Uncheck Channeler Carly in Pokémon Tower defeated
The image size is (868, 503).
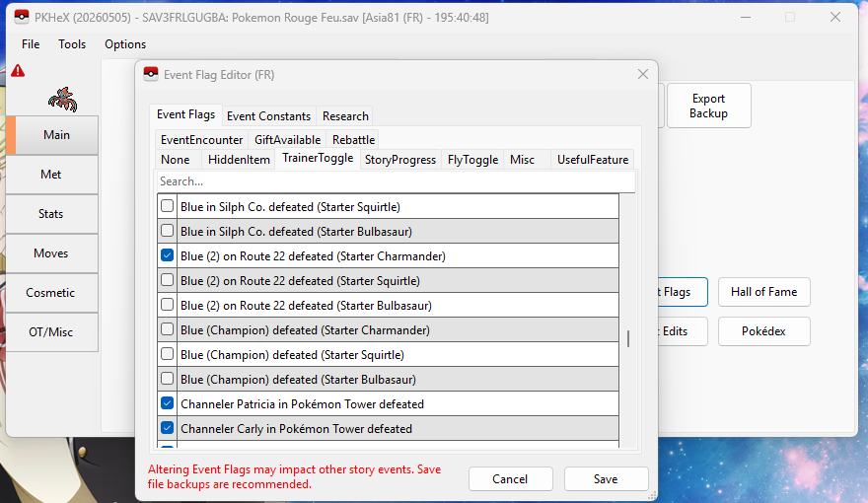167,428
